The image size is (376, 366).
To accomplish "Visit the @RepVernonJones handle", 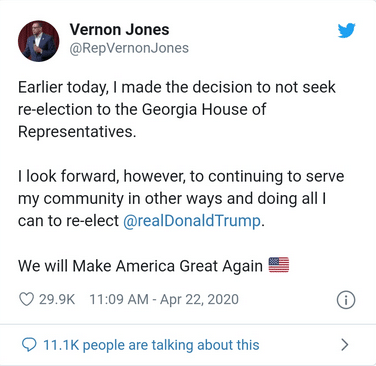I will coord(129,48).
